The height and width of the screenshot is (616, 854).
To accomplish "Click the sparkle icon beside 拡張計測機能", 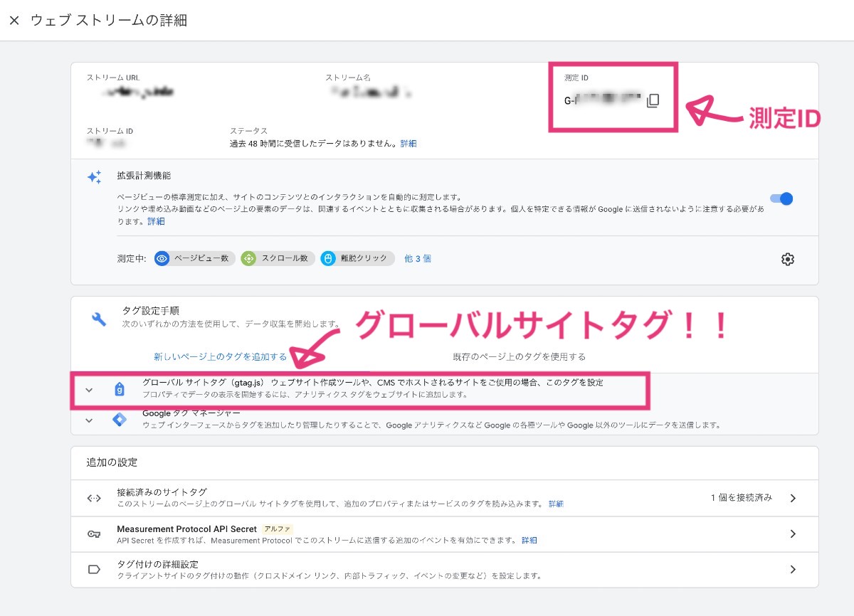I will coord(94,177).
